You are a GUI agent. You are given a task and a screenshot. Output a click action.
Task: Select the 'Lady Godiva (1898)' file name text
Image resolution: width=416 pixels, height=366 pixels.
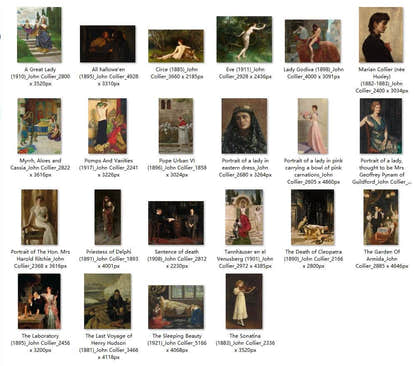(313, 73)
